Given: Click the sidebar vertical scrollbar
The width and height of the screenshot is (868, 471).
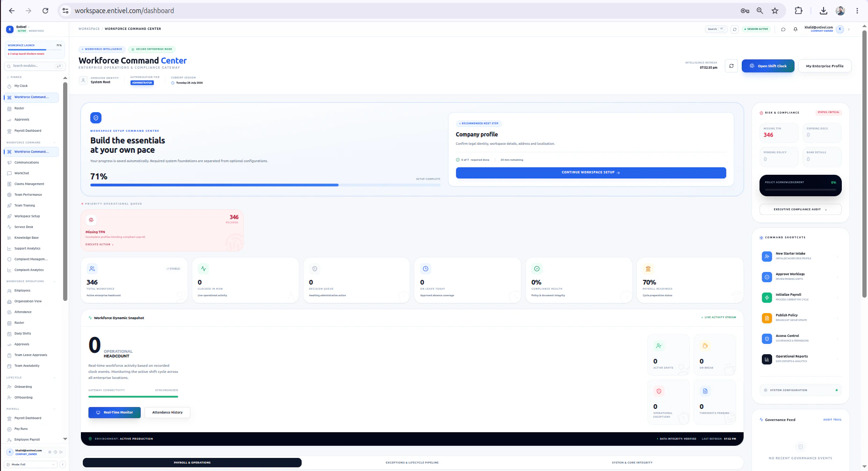Looking at the screenshot, I should coord(65,192).
